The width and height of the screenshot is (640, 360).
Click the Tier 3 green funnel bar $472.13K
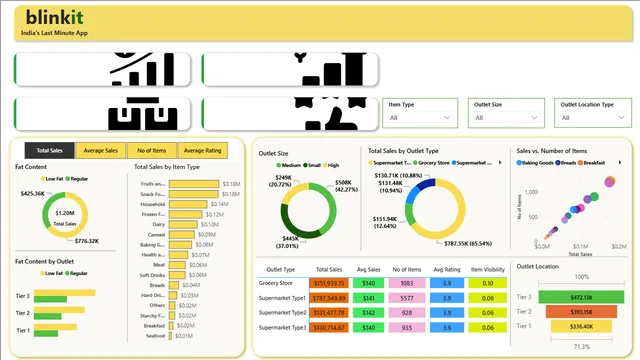point(581,297)
